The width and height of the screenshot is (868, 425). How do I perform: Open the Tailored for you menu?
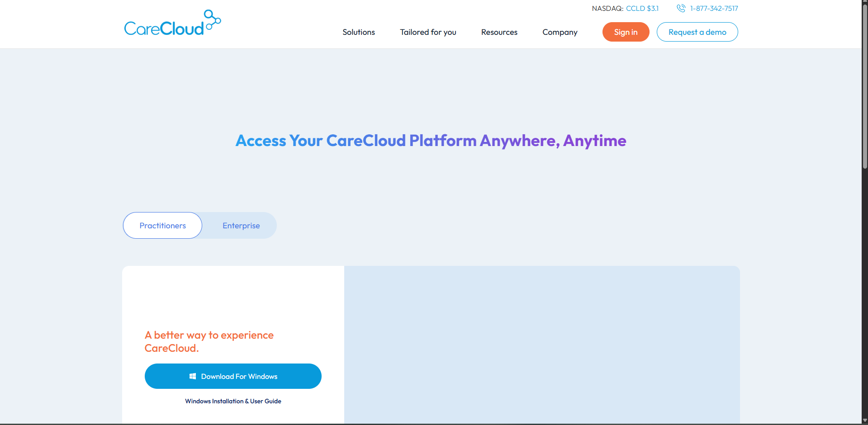click(x=428, y=32)
